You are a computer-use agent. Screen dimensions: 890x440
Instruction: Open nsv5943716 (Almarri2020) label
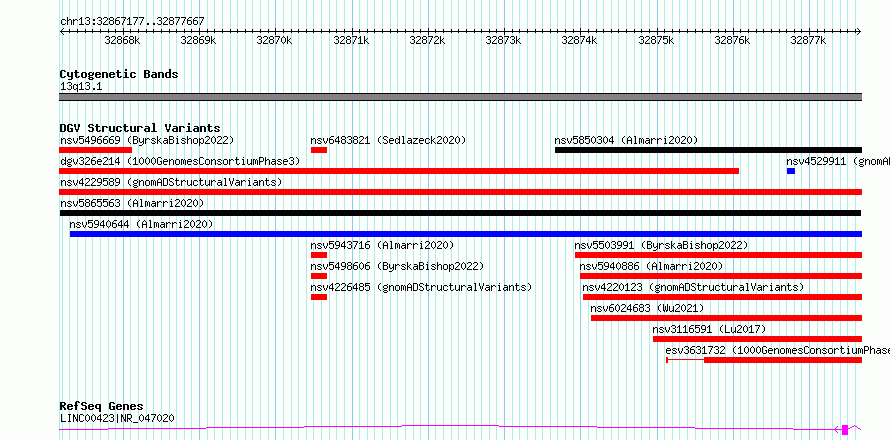[x=383, y=245]
